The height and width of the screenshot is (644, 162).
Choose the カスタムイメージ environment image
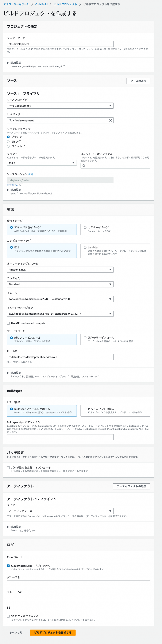point(84,227)
